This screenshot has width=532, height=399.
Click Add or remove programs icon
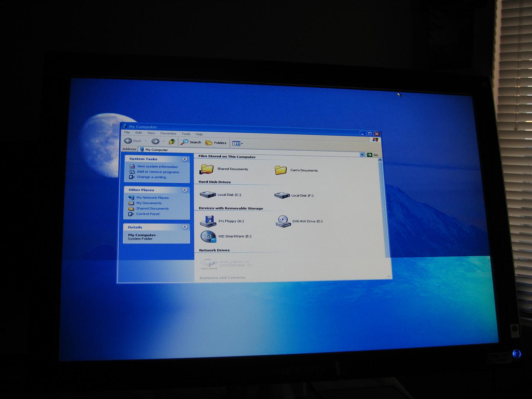coord(132,171)
